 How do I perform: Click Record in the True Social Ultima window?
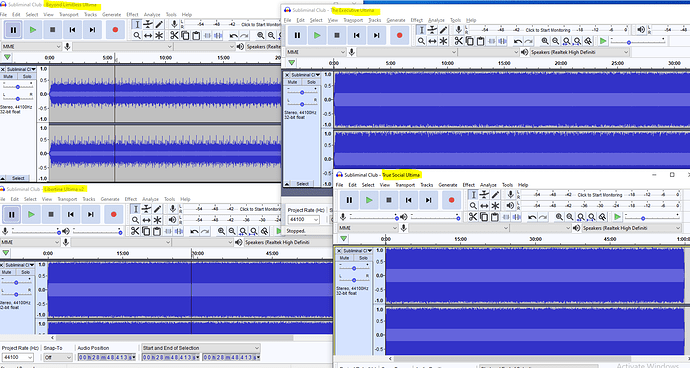point(451,200)
